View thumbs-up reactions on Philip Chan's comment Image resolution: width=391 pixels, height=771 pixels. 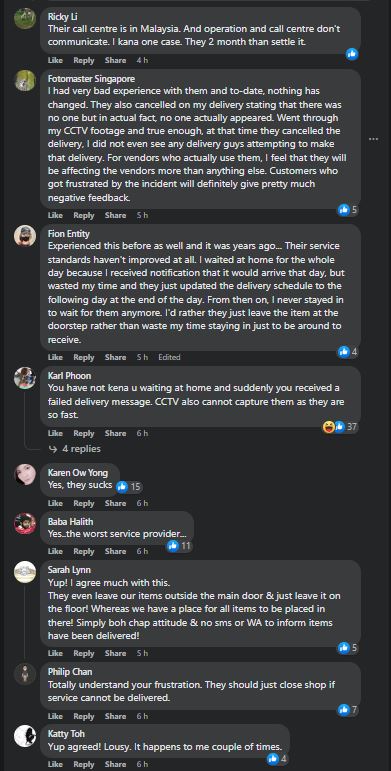pos(348,710)
